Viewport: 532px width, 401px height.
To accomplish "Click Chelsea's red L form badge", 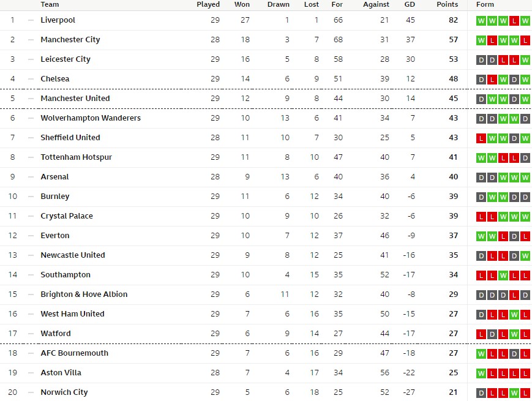I will [x=492, y=80].
